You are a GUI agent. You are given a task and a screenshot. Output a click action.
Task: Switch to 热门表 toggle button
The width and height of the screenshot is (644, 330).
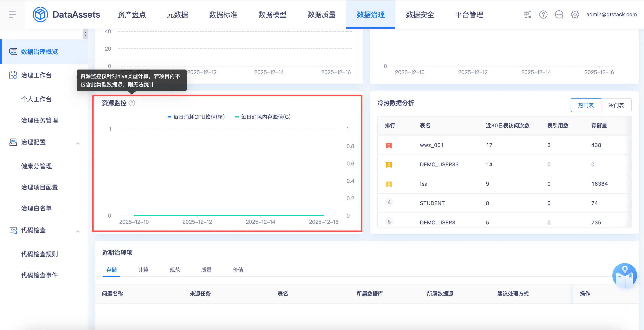click(x=586, y=105)
